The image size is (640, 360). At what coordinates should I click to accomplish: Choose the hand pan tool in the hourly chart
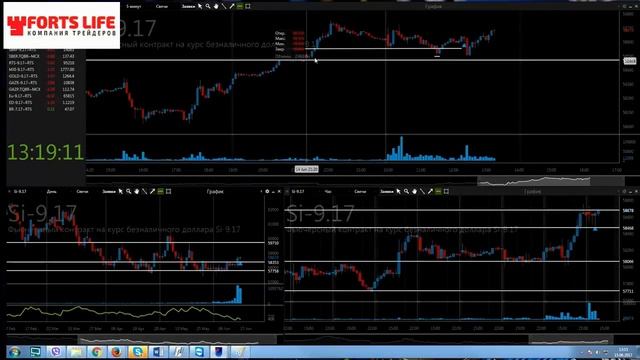[x=414, y=191]
